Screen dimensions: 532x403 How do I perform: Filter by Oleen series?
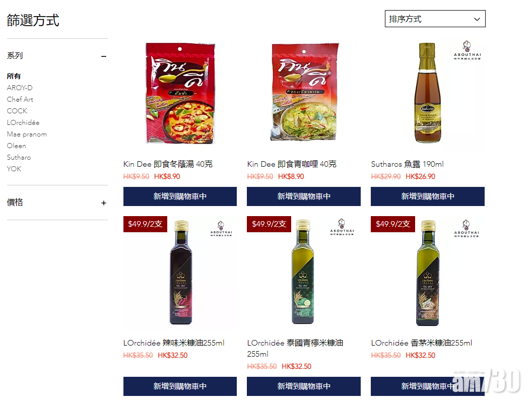pyautogui.click(x=16, y=146)
